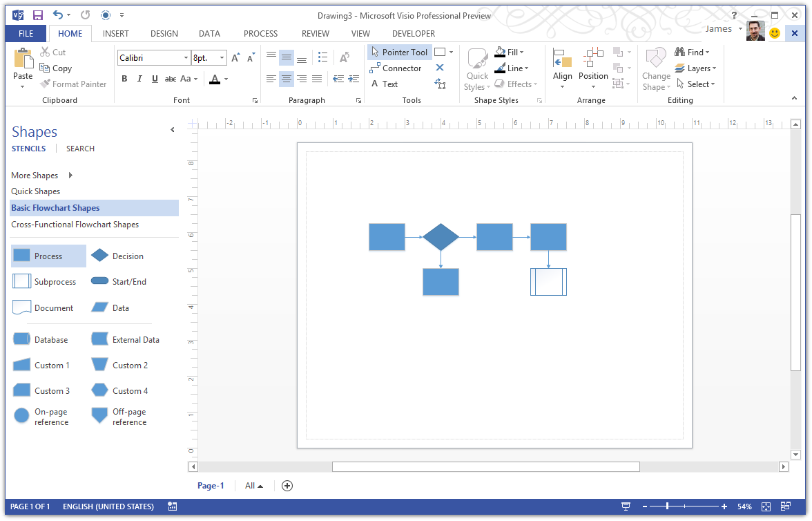Activate the Connector tool
The height and width of the screenshot is (521, 812).
point(400,68)
